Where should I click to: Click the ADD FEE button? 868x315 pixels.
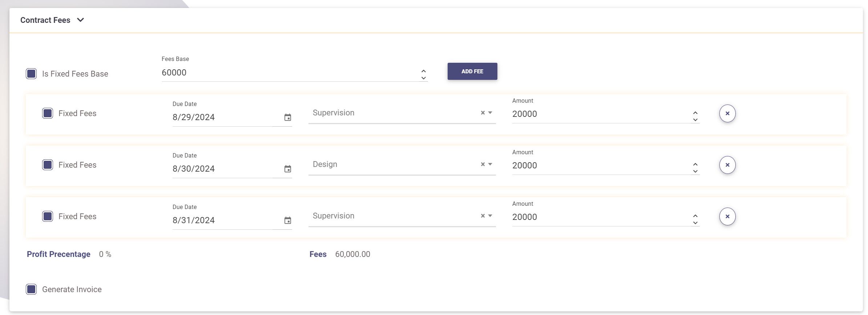click(x=472, y=71)
